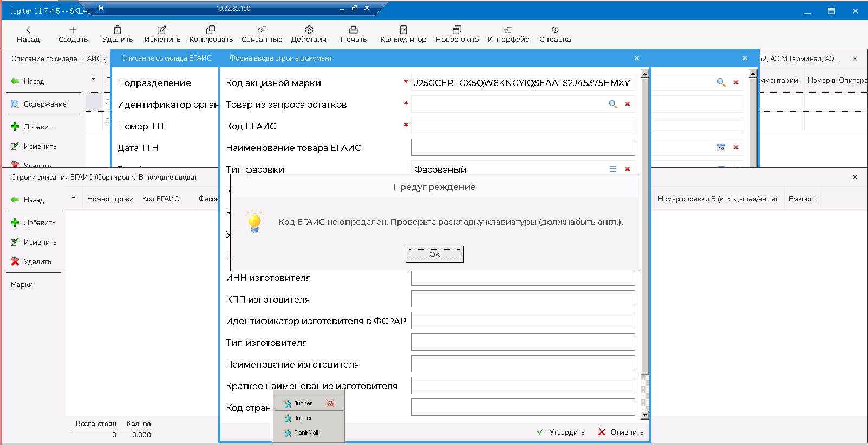The image size is (868, 445).
Task: Click the Код страны input field
Action: pyautogui.click(x=523, y=407)
